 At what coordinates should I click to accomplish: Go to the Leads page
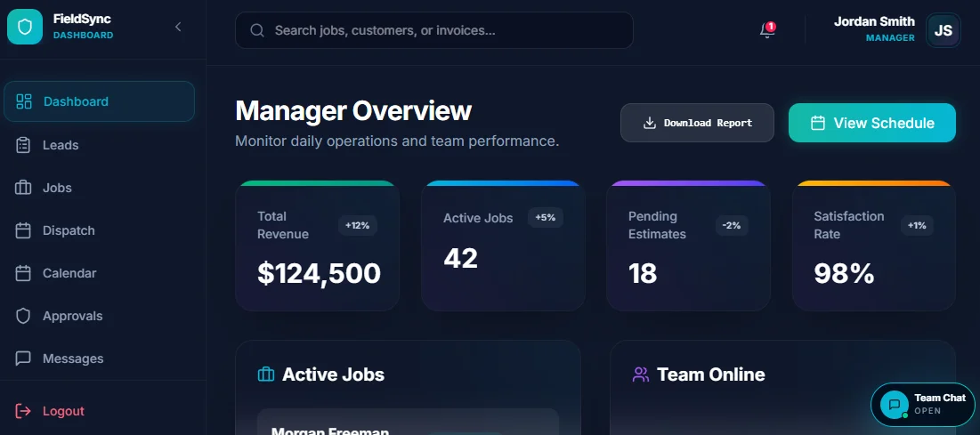(x=100, y=145)
